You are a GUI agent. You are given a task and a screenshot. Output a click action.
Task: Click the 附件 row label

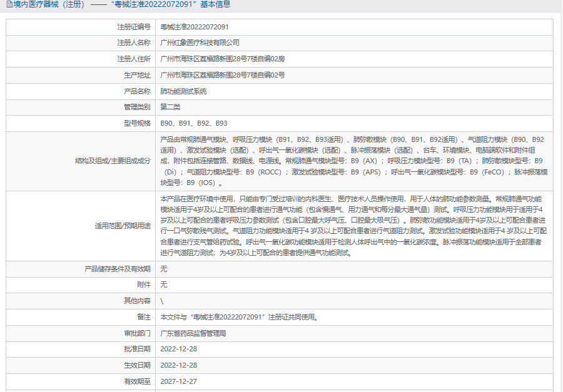pos(144,284)
